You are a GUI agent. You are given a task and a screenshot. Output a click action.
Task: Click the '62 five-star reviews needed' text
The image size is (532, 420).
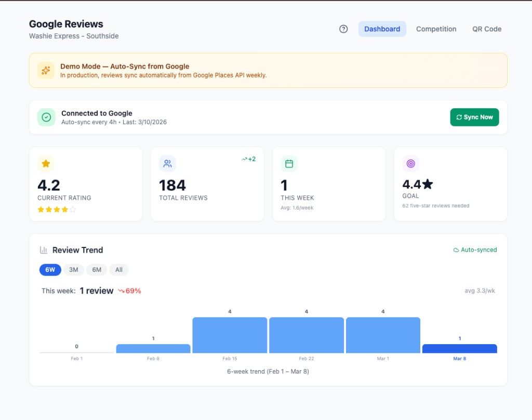coord(436,206)
